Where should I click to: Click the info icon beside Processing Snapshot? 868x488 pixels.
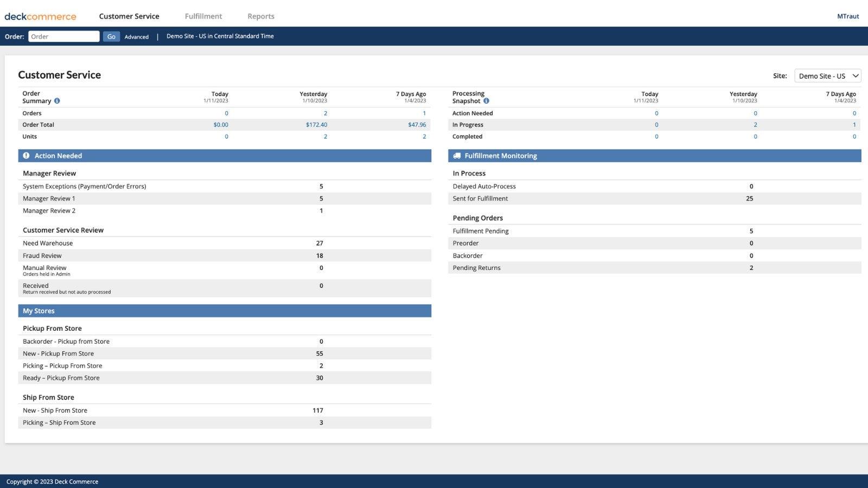[486, 101]
